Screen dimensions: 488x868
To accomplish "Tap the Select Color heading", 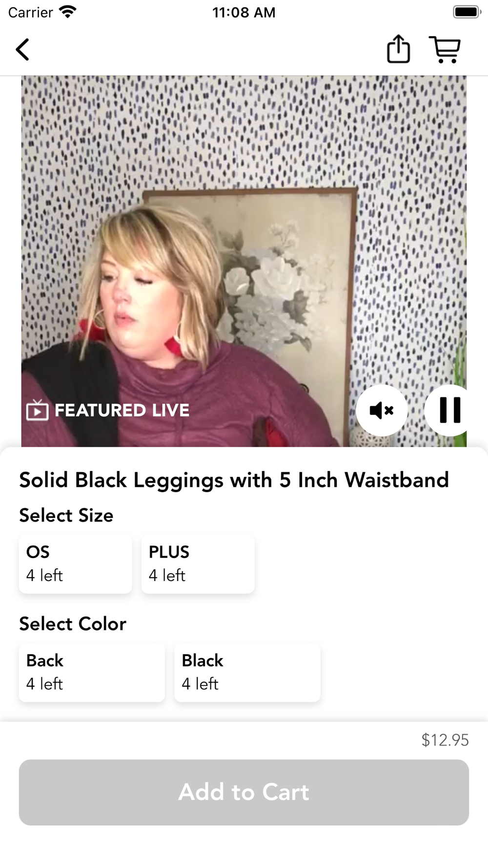I will (73, 624).
